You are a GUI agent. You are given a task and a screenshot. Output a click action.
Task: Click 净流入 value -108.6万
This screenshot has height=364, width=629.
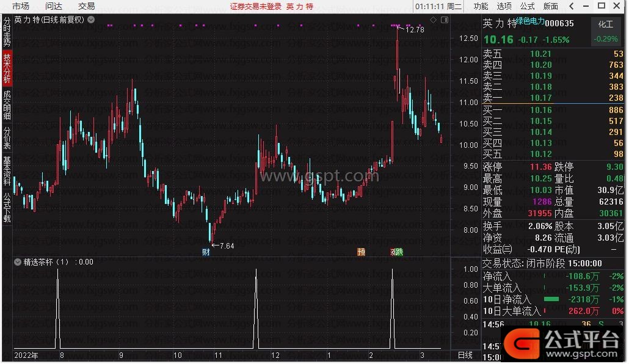point(582,277)
